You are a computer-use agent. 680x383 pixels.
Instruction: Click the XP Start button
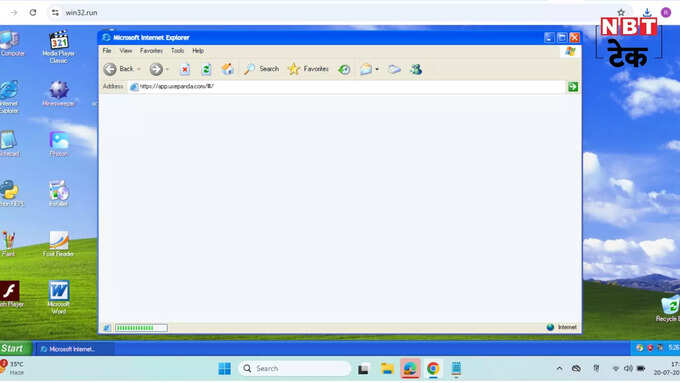16,348
